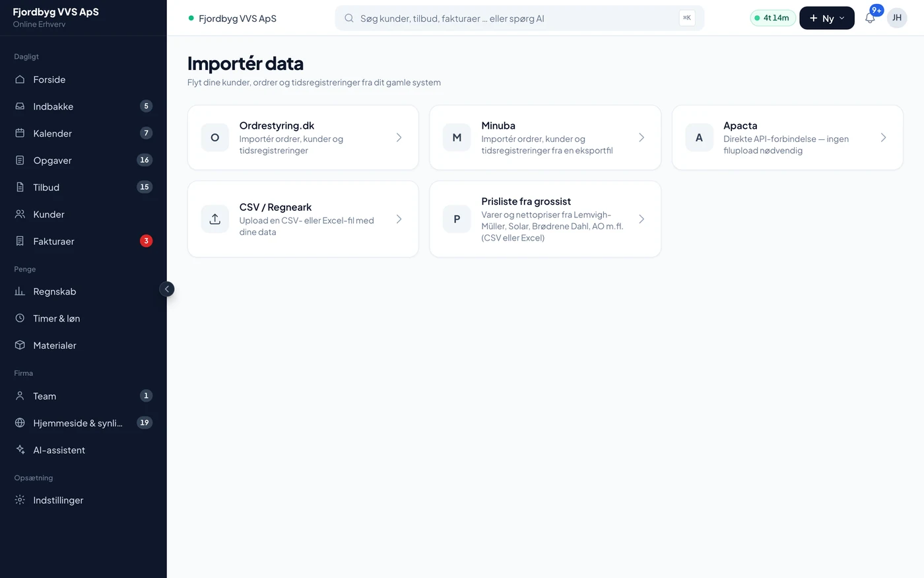Screen dimensions: 924x578
Task: Open Regnskab in the sidebar menu
Action: point(83,291)
